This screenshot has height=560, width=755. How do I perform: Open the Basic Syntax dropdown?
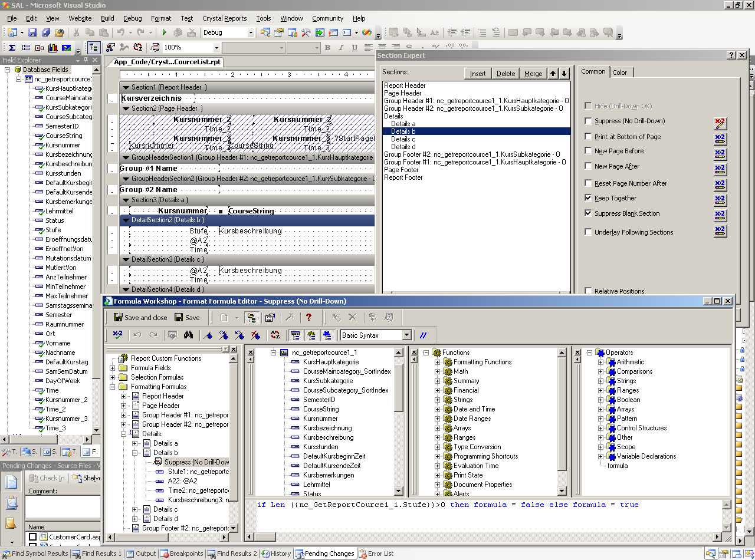[406, 335]
